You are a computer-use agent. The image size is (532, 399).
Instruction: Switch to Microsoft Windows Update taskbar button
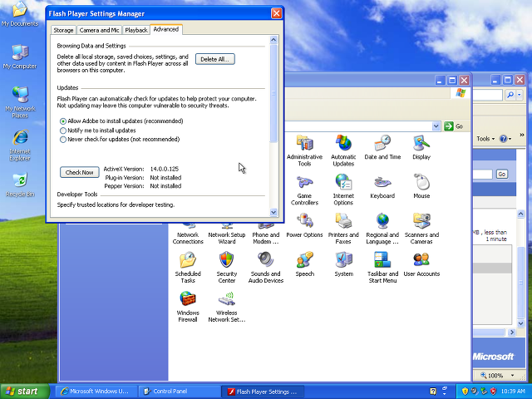pyautogui.click(x=96, y=392)
